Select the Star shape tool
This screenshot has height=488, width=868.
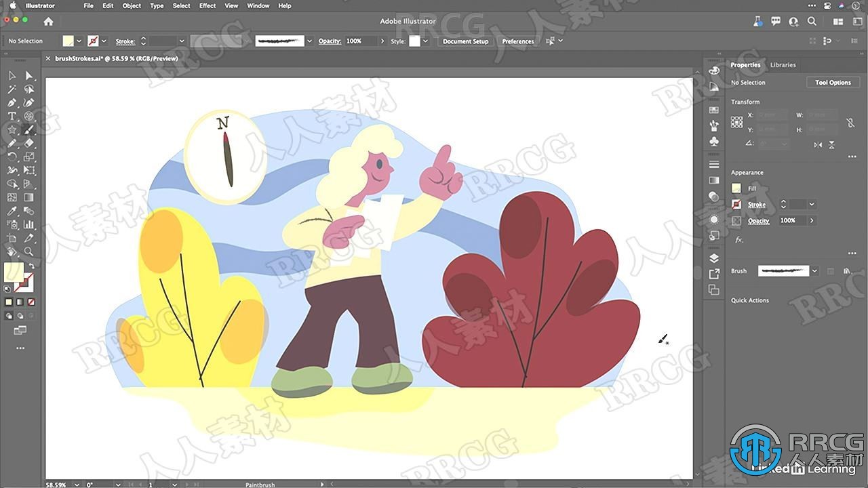[x=12, y=130]
